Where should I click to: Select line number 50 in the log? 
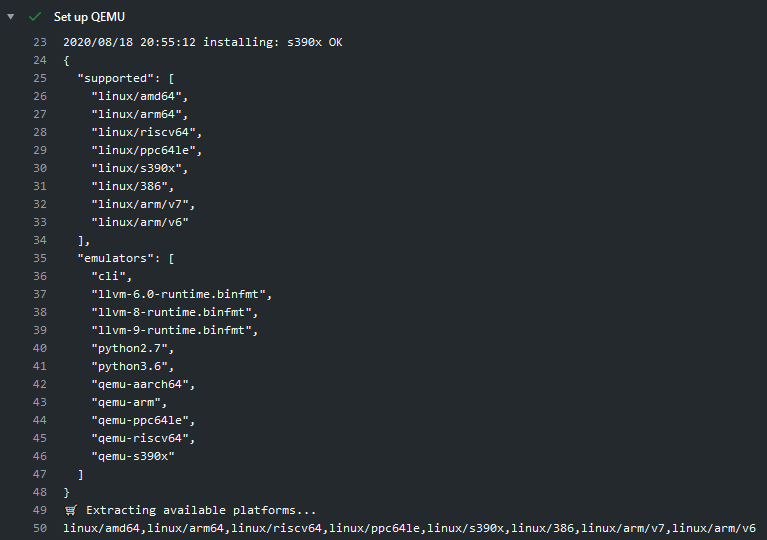(40, 528)
